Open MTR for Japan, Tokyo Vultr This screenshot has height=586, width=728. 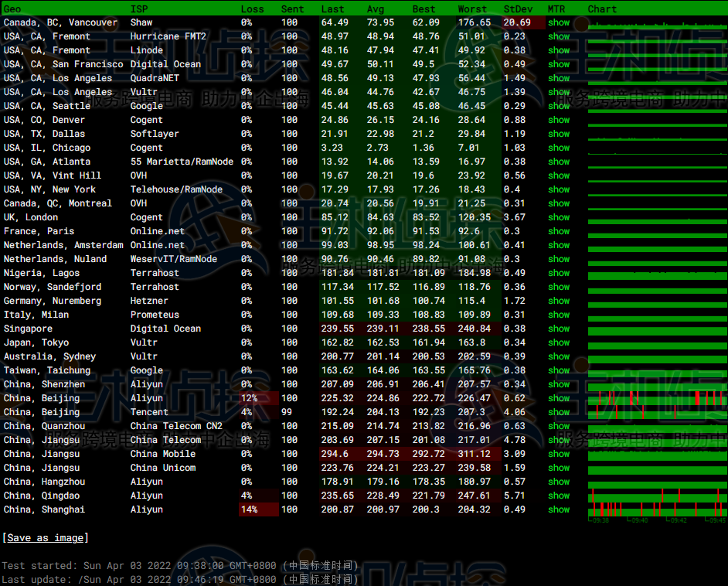[x=558, y=342]
